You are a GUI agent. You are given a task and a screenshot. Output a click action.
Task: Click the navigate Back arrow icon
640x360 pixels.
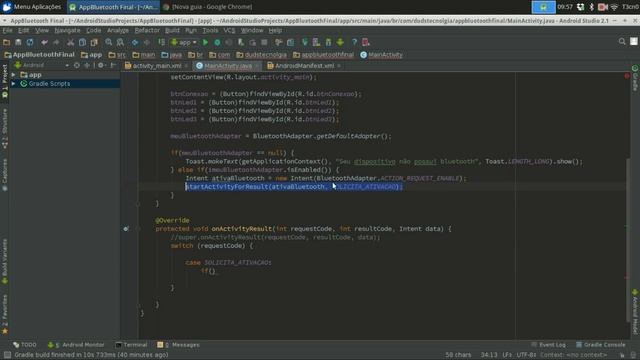(134, 42)
